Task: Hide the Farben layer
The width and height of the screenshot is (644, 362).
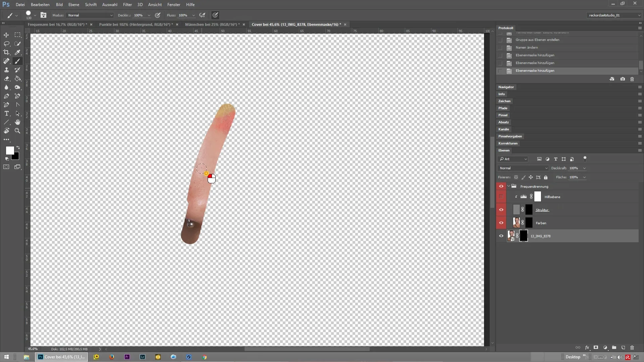Action: point(501,223)
